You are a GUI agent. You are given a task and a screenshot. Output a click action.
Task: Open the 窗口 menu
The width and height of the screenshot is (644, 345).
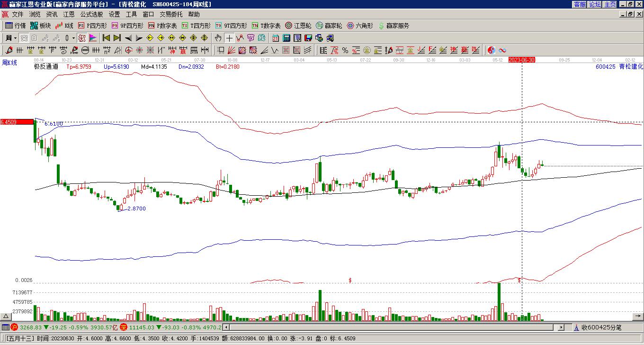click(x=149, y=14)
